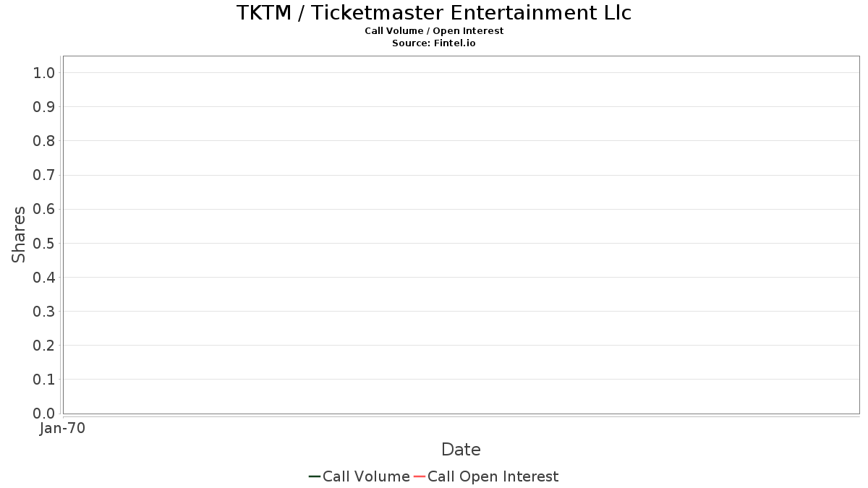Screen dimensions: 868x488
Task: Click the Shares y-axis title
Action: click(x=19, y=234)
